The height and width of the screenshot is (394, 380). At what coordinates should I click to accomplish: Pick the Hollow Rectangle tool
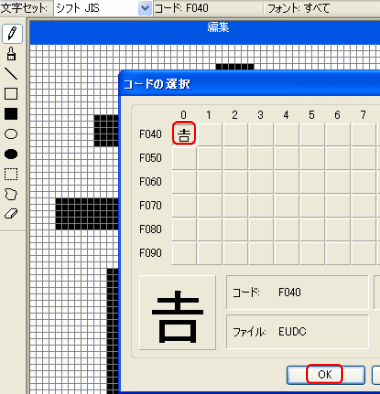[11, 94]
